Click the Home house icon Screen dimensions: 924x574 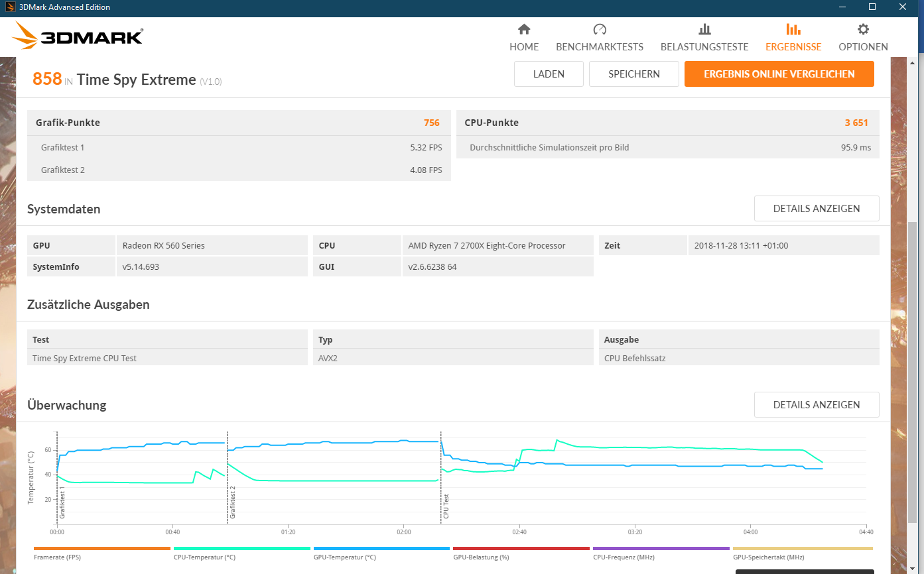(524, 29)
